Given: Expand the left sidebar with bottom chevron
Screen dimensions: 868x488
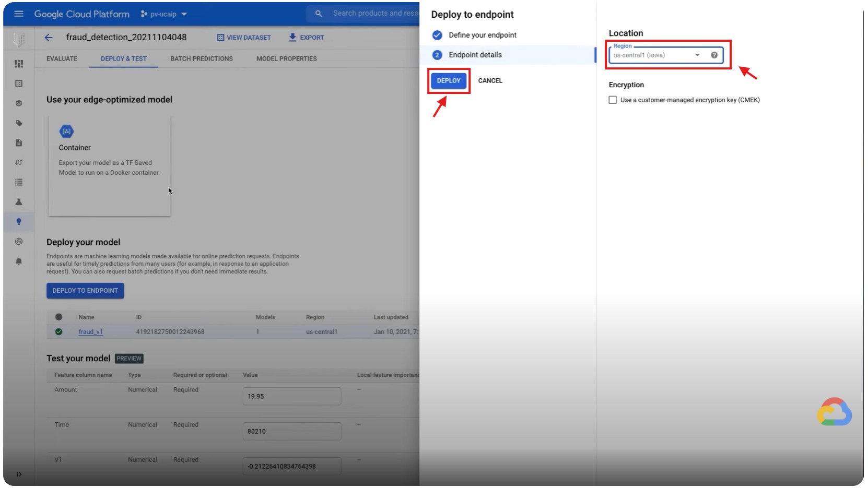Looking at the screenshot, I should click(x=19, y=474).
